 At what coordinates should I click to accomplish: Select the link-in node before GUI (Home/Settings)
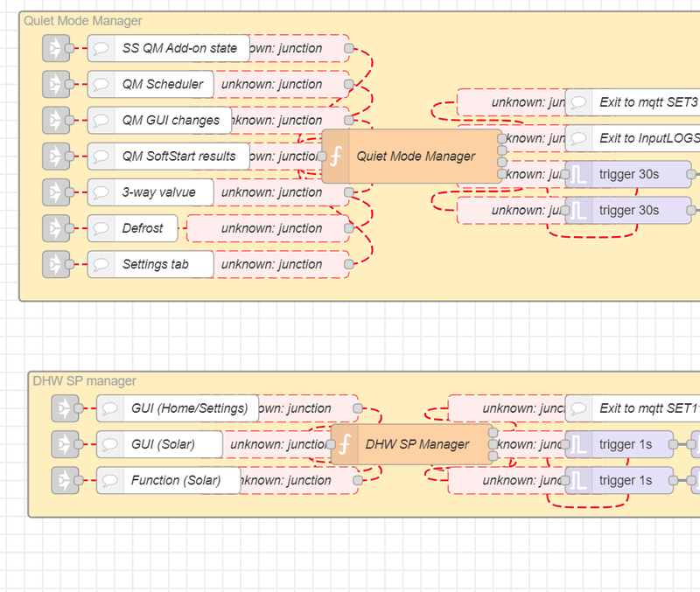(65, 408)
